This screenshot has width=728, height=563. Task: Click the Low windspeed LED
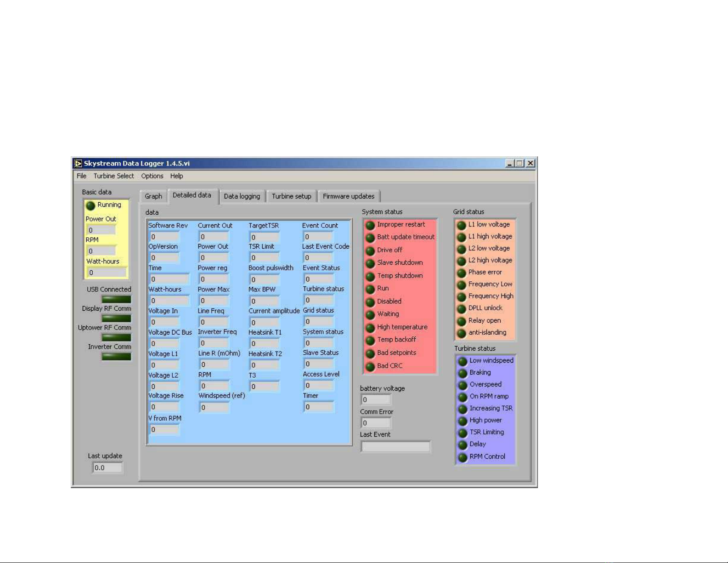tap(463, 361)
